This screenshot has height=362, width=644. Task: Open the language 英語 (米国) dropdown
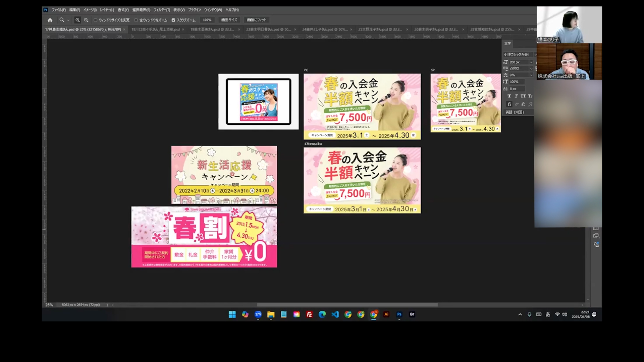tap(519, 112)
